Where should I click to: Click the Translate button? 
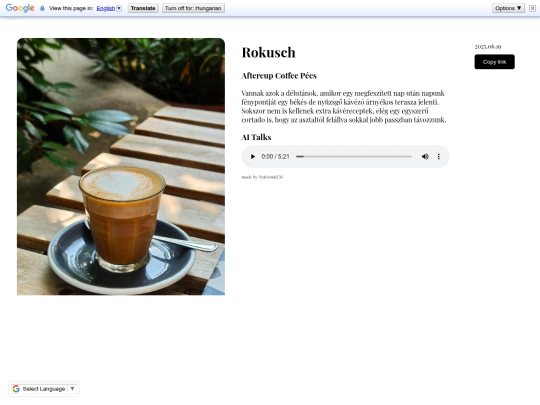pos(143,8)
